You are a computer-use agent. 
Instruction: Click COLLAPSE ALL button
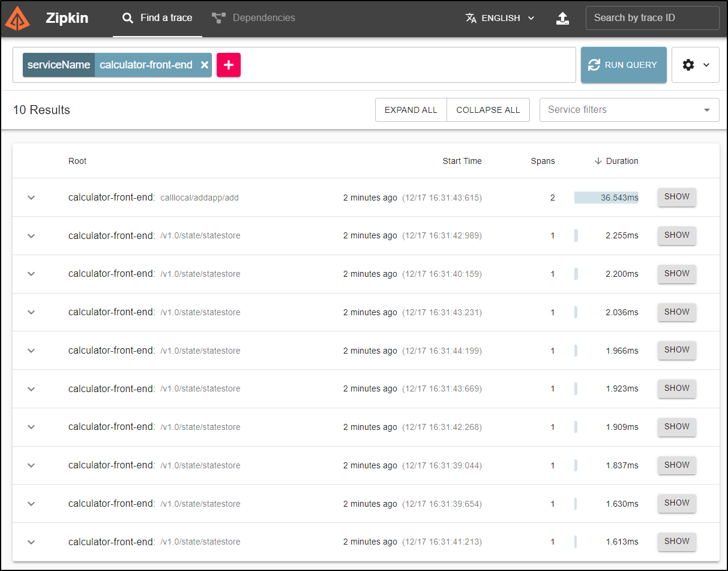pyautogui.click(x=488, y=110)
